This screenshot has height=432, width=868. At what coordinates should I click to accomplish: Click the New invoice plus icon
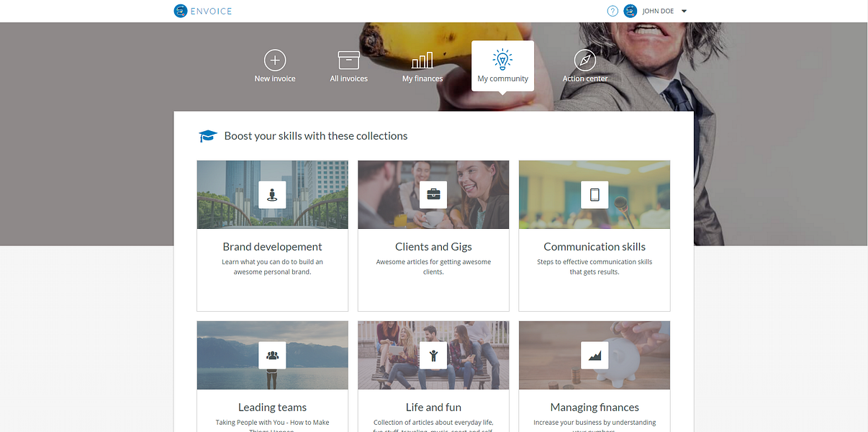click(275, 60)
